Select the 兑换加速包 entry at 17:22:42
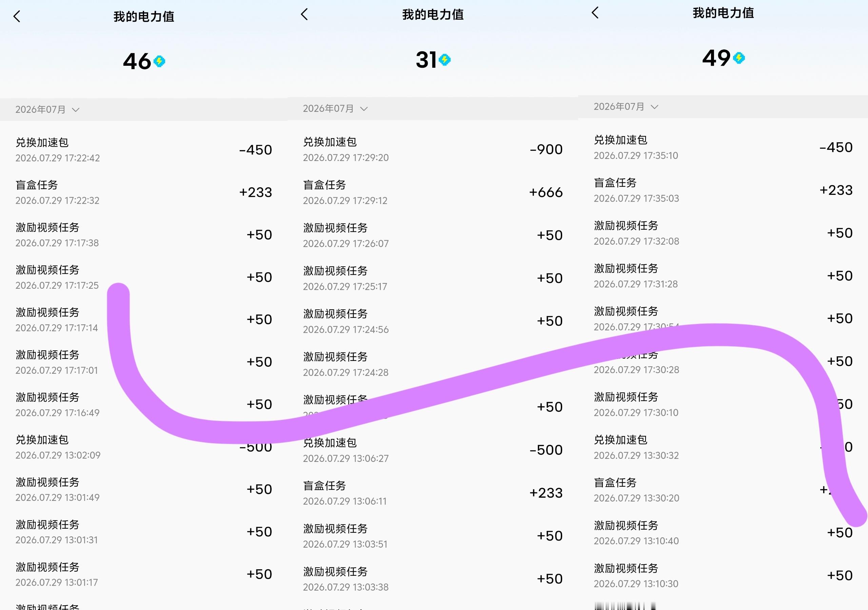868x610 pixels. (x=144, y=150)
